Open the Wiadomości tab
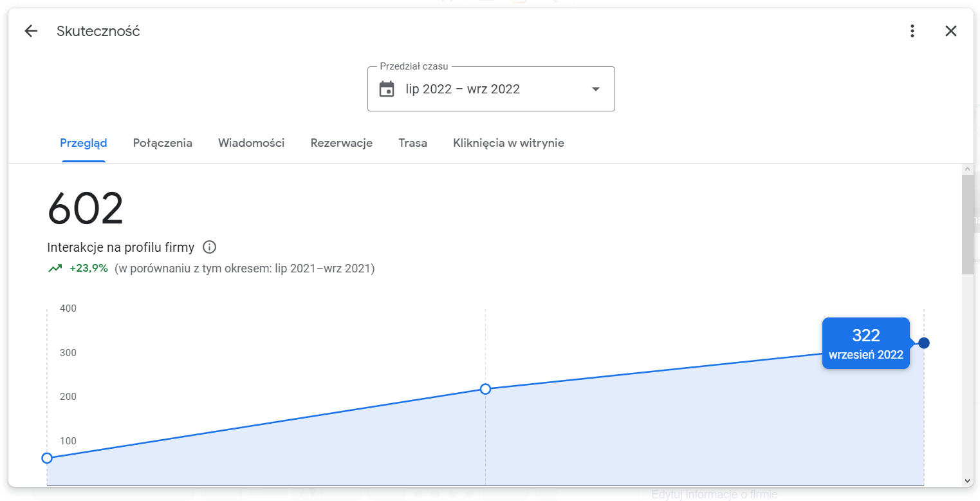The image size is (980, 501). (251, 143)
